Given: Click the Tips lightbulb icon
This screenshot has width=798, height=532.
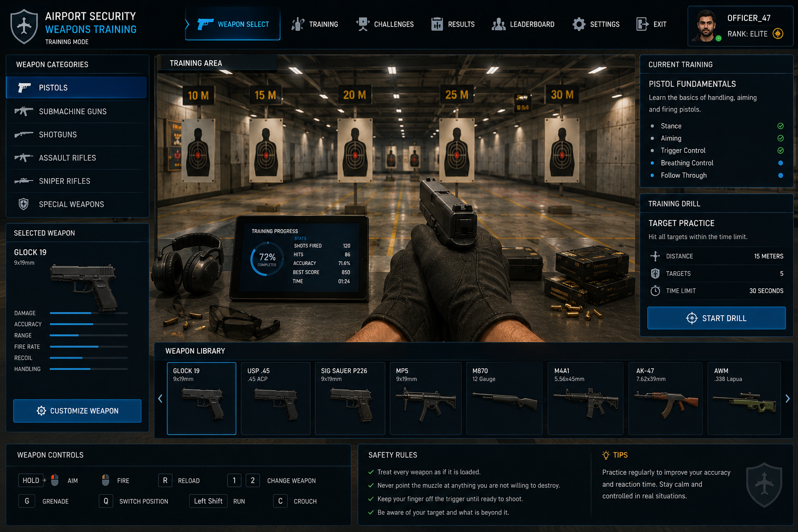Looking at the screenshot, I should [x=606, y=455].
